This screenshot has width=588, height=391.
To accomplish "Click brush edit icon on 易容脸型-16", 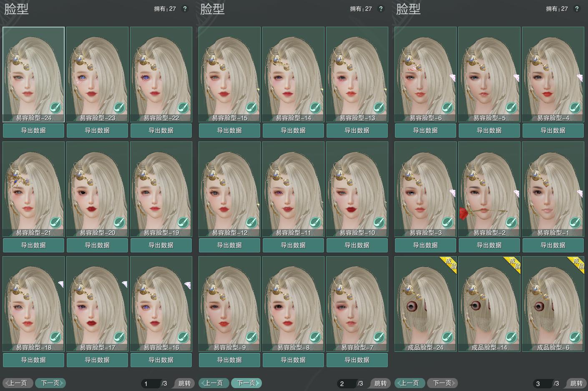I will click(x=183, y=338).
